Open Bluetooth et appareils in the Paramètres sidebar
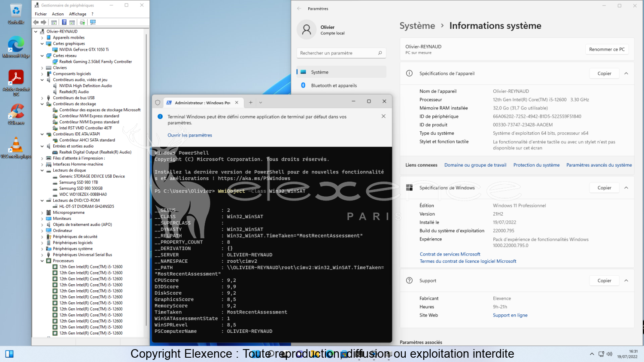Viewport: 644px width, 362px height. tap(341, 85)
